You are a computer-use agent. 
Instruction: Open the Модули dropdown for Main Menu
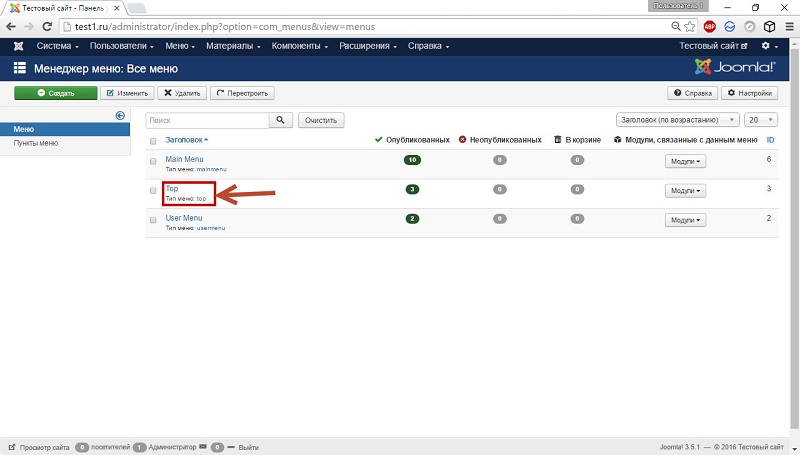(685, 161)
